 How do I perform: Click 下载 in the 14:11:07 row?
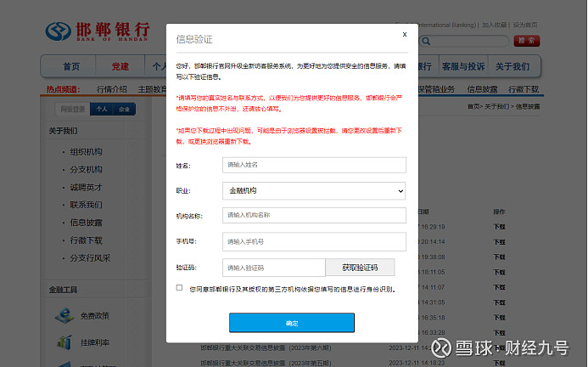(x=499, y=287)
